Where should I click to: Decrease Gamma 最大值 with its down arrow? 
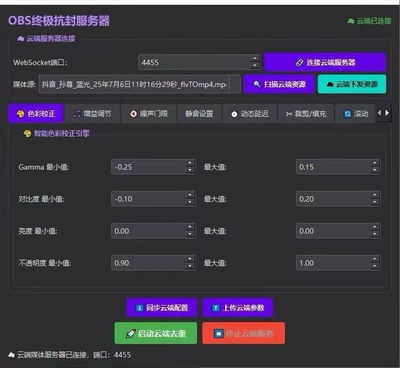point(375,170)
